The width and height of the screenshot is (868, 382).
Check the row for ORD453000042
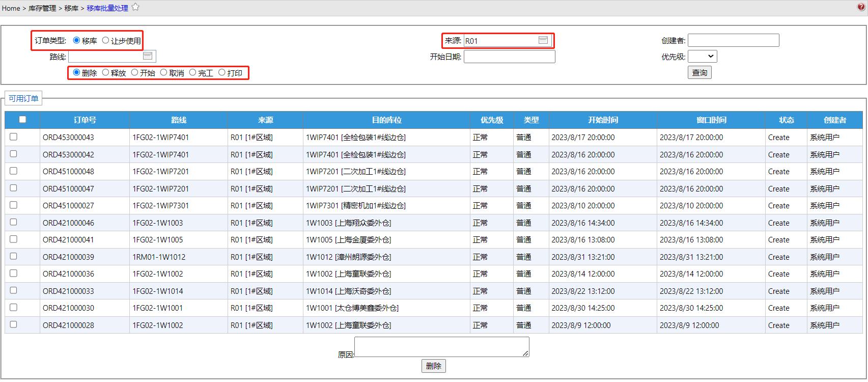(14, 154)
